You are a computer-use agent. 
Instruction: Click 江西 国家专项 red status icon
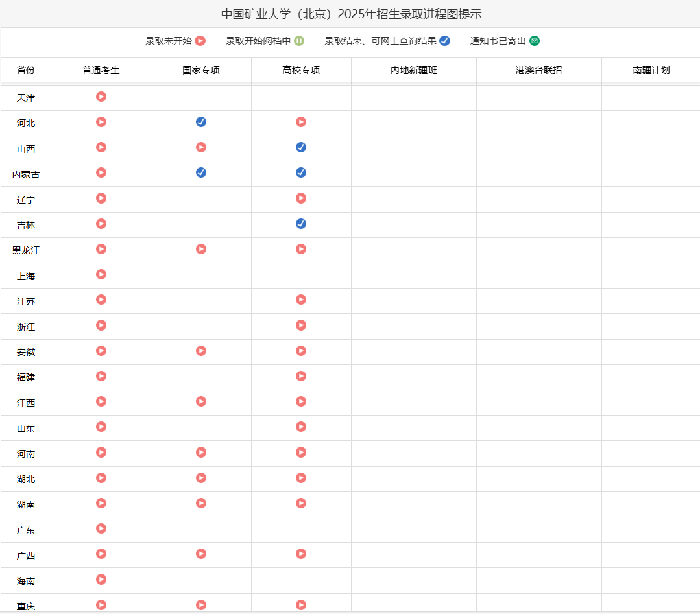tap(201, 401)
